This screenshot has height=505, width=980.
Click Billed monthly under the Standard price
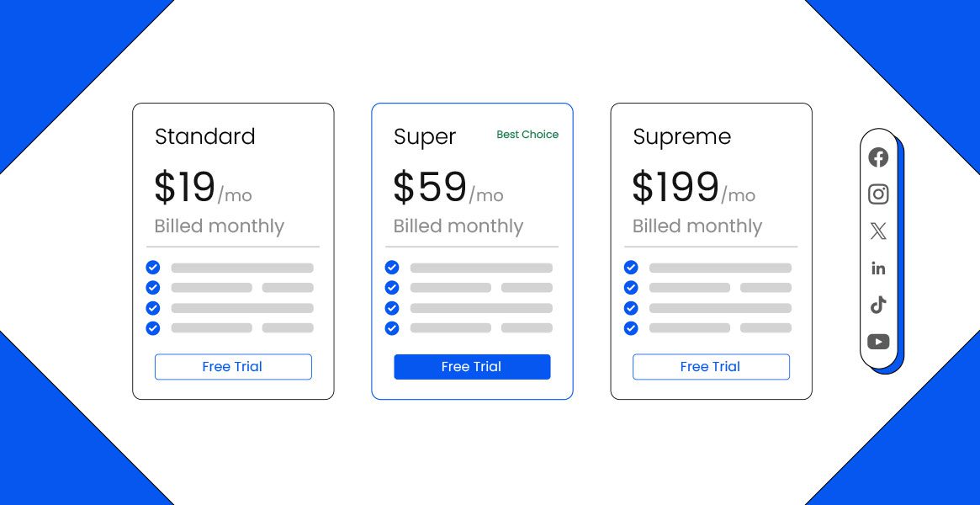pyautogui.click(x=219, y=226)
